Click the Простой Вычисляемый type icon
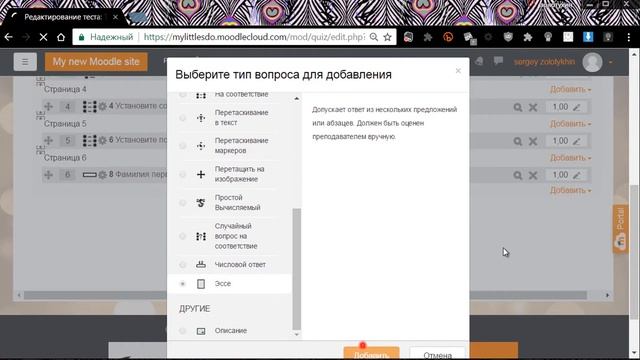 201,202
